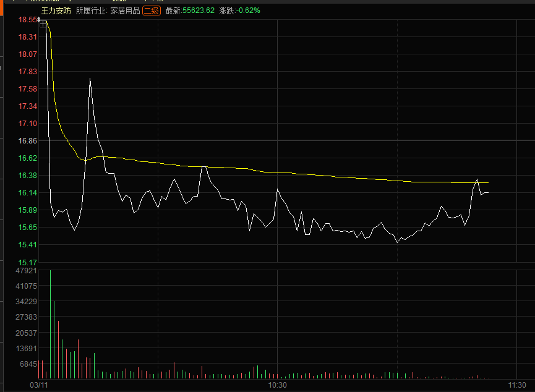
Task: Click the 18.55 top price label
Action: 28,20
